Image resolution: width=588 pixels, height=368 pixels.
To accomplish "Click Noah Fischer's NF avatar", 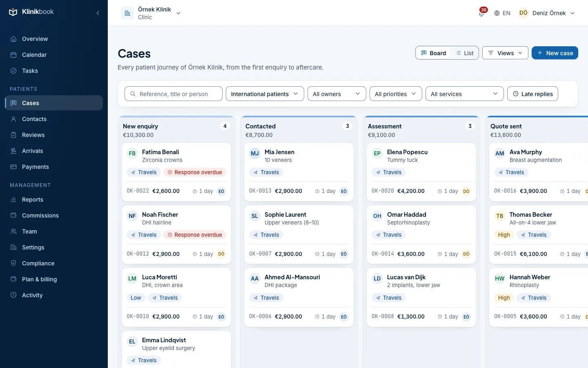I will point(132,216).
